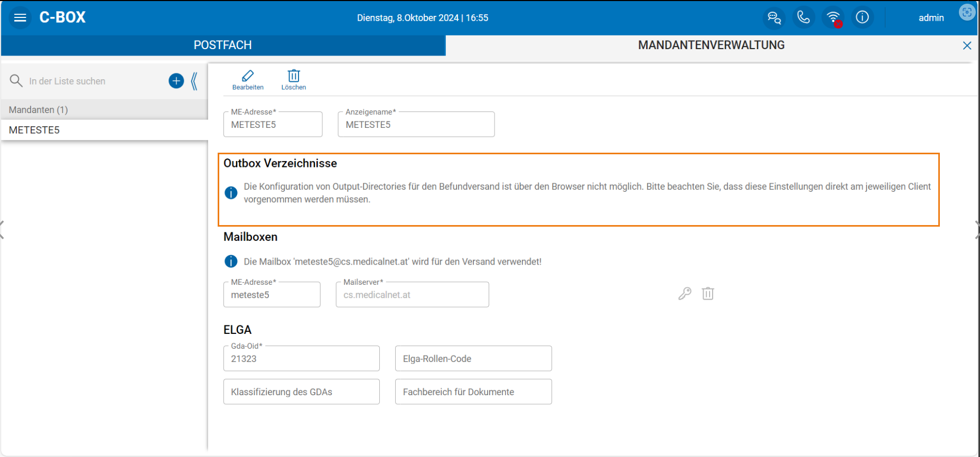This screenshot has width=980, height=457.
Task: Click the right edge navigation arrow
Action: [977, 230]
